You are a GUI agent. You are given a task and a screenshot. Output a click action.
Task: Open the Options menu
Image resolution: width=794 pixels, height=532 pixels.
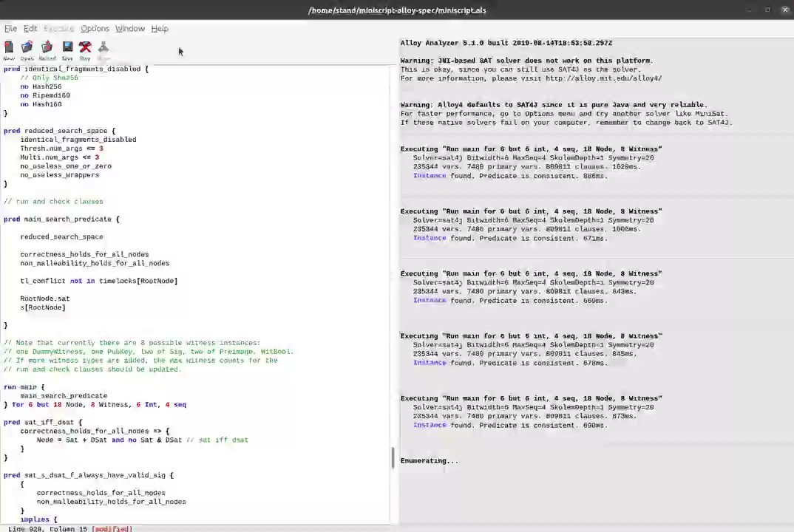point(95,28)
